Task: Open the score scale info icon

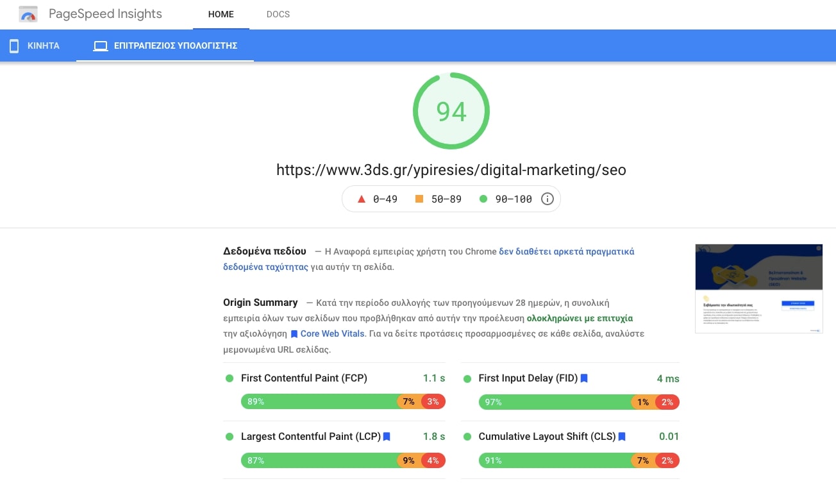Action: [547, 199]
